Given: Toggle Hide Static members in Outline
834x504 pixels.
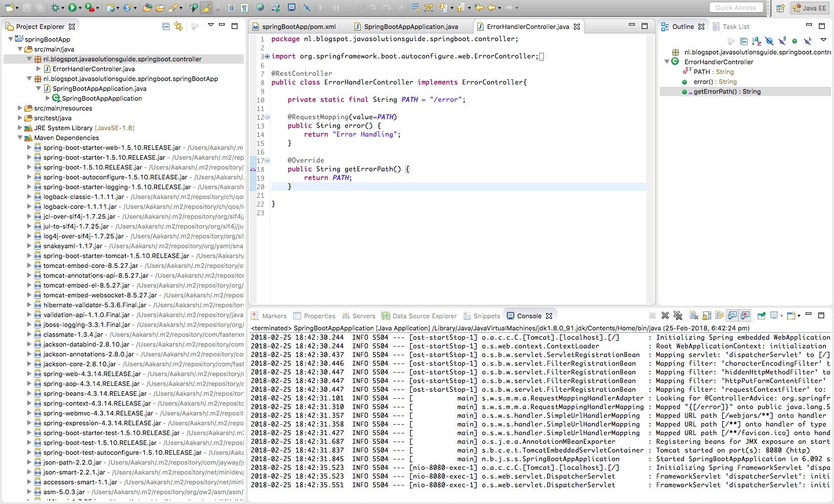Looking at the screenshot, I should pos(782,41).
